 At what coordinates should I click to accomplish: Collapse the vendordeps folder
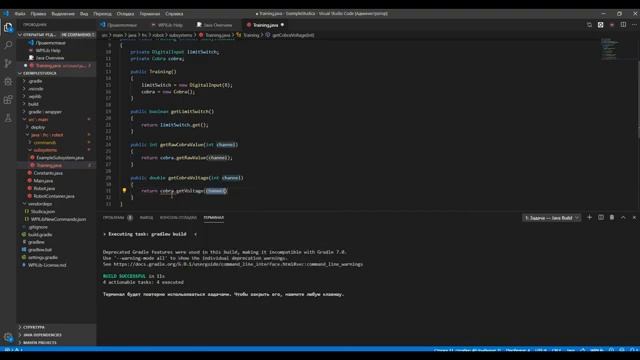coord(40,204)
